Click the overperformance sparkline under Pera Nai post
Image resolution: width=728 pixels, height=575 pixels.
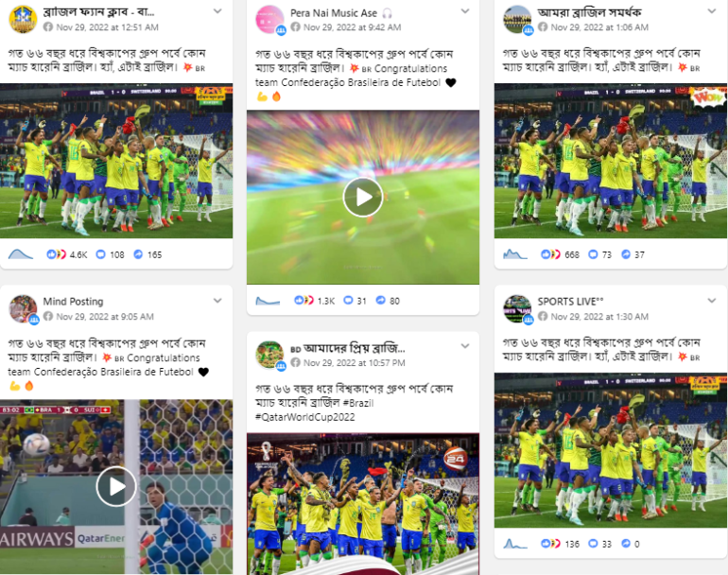(268, 301)
